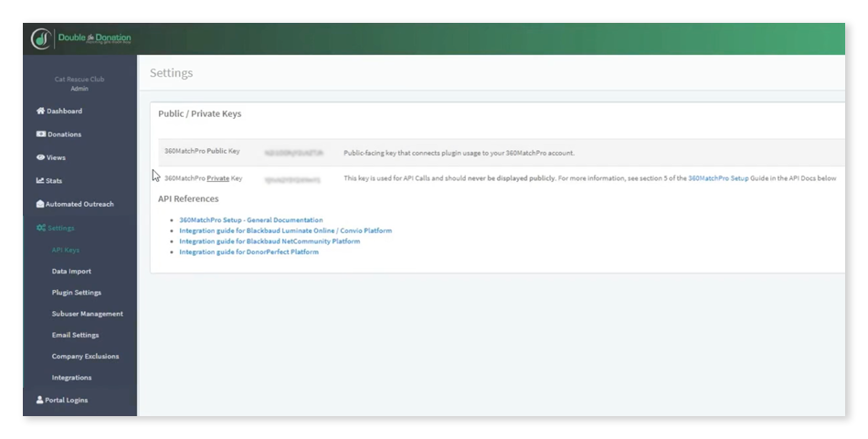Viewport: 868px width, 439px height.
Task: Click the Public / Private Keys heading
Action: coord(200,113)
